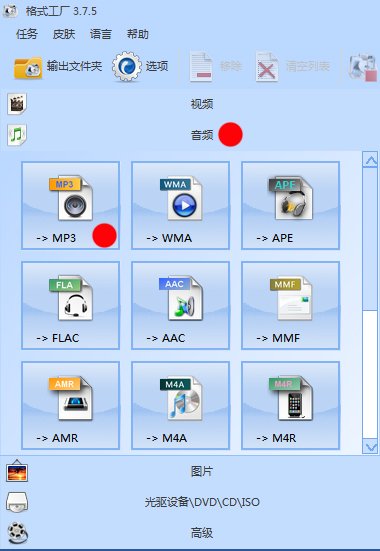
Task: Open the 皮肤 menu
Action: point(64,34)
